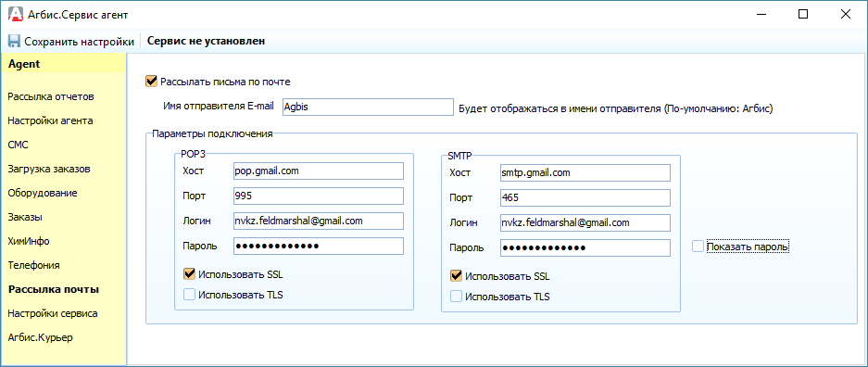Click the save settings floppy disk icon

pos(15,42)
